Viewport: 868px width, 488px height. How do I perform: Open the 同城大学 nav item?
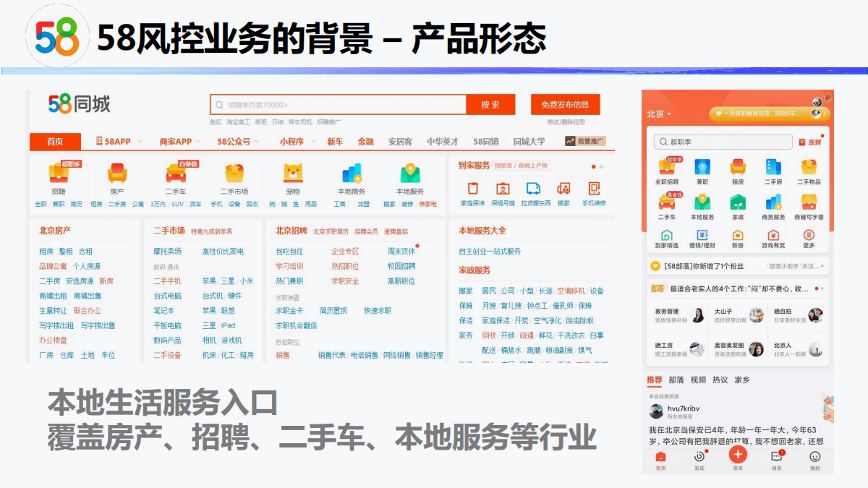[x=529, y=142]
